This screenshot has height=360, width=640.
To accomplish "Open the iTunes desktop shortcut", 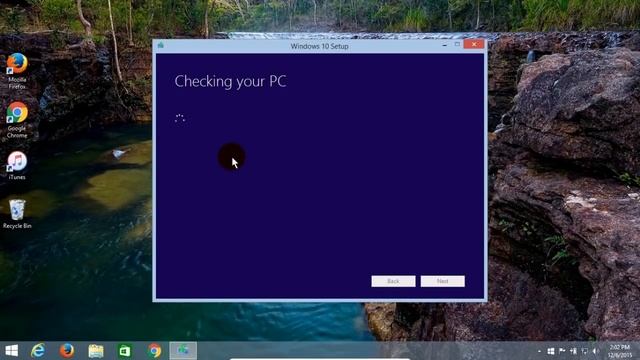I will (x=17, y=165).
